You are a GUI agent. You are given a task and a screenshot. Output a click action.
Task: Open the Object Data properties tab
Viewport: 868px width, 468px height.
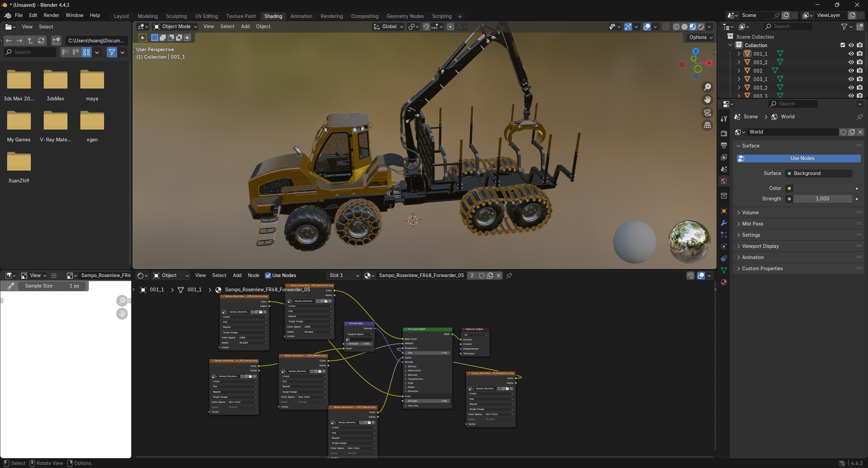pos(724,270)
